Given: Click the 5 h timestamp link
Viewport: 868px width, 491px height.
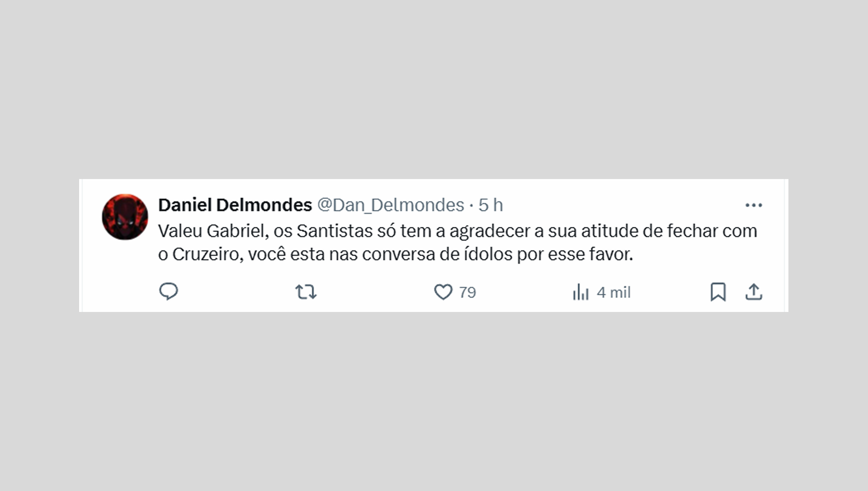Looking at the screenshot, I should click(x=492, y=205).
